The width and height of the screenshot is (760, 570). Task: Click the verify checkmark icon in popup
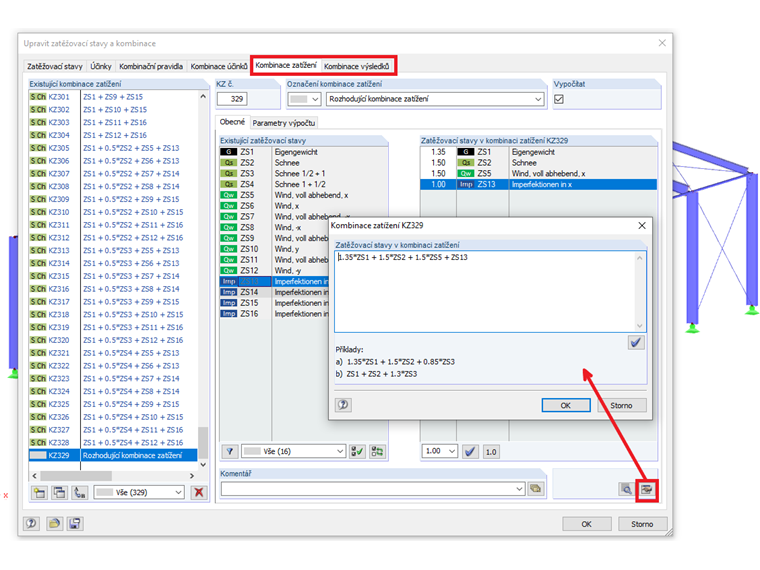pyautogui.click(x=636, y=343)
